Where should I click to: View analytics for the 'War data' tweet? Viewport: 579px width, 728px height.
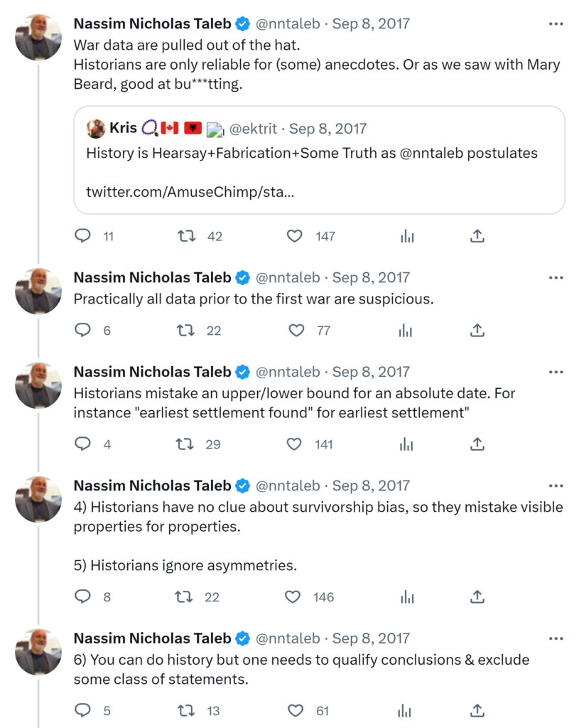[x=407, y=236]
